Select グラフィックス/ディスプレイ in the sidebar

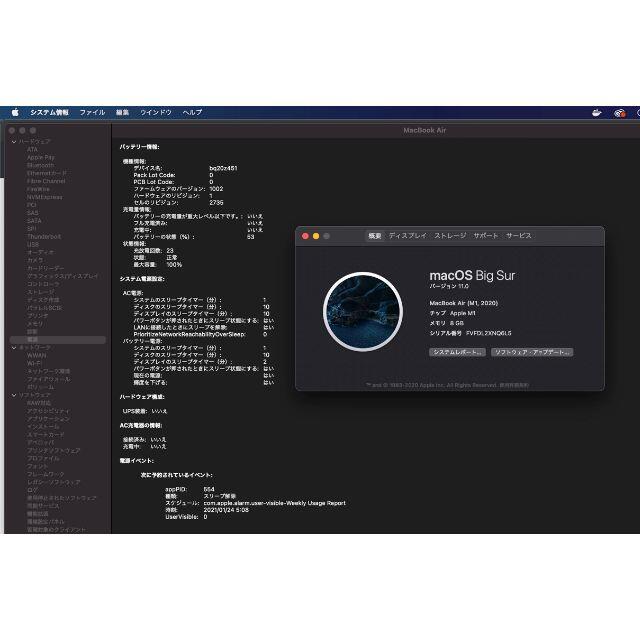coord(63,276)
